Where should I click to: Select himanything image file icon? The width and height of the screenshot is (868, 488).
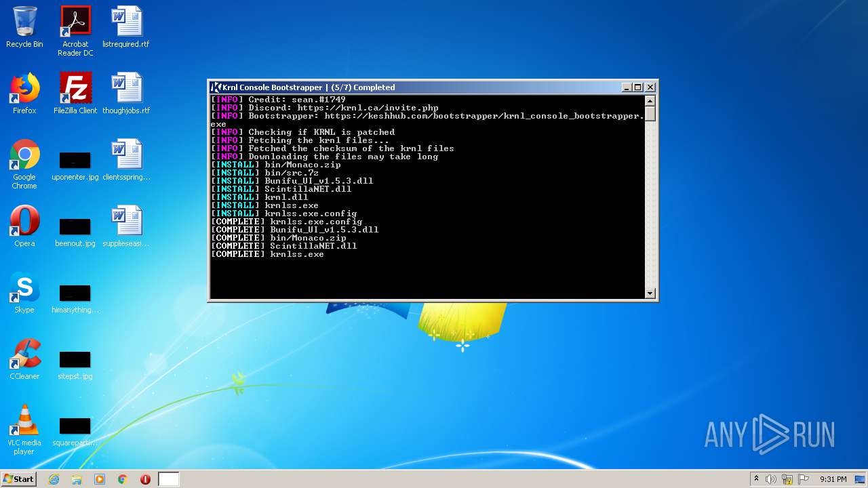[x=75, y=298]
